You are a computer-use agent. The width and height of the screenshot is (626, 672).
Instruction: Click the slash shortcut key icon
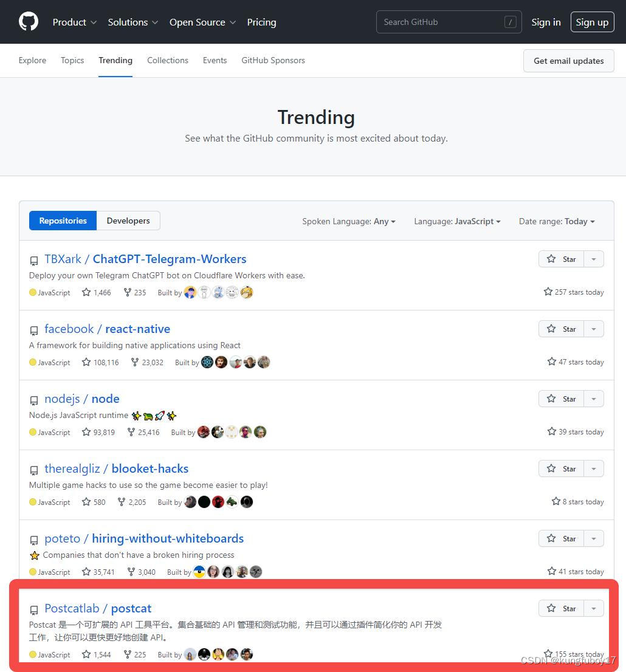[x=511, y=22]
